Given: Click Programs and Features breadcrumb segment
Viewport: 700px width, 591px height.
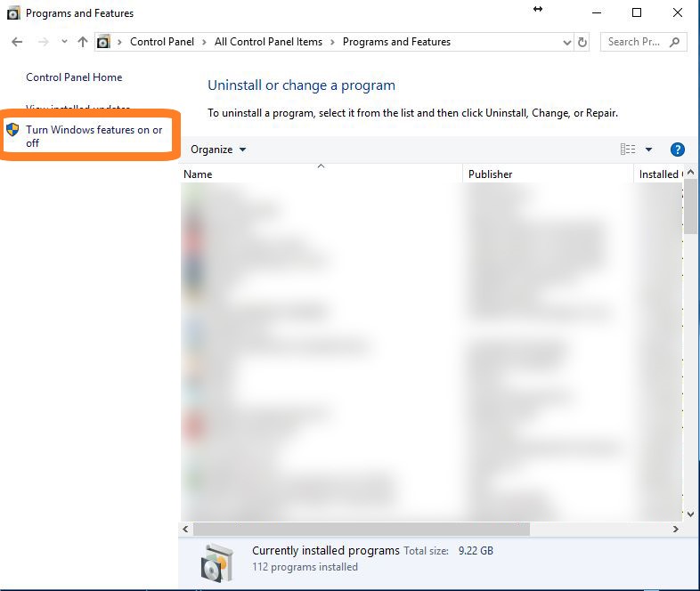Looking at the screenshot, I should 396,42.
